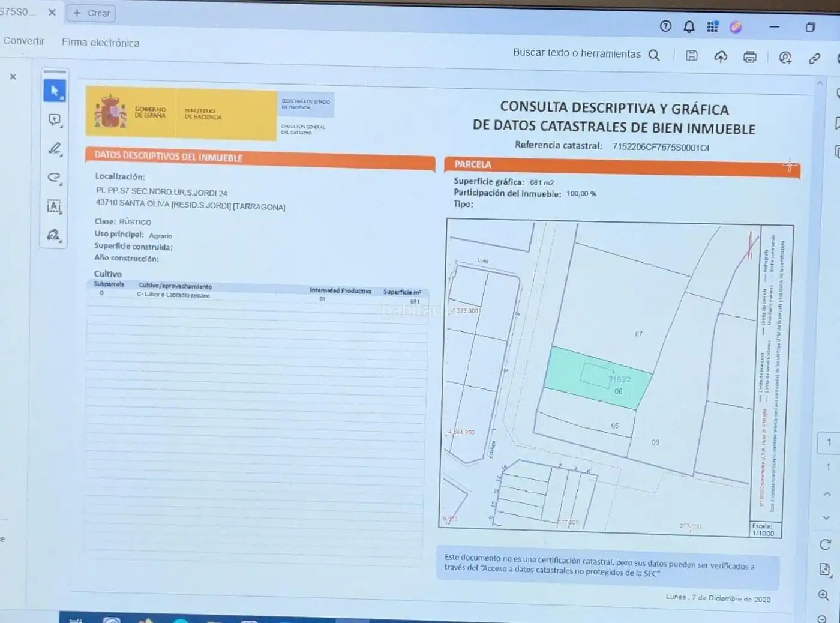
Task: Select the freehand draw tool
Action: coord(55,178)
